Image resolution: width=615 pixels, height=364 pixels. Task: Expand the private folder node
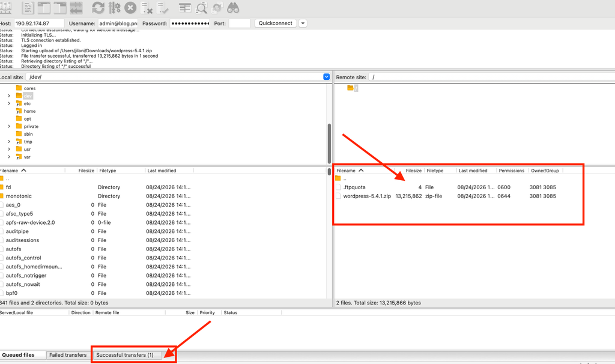pos(9,126)
